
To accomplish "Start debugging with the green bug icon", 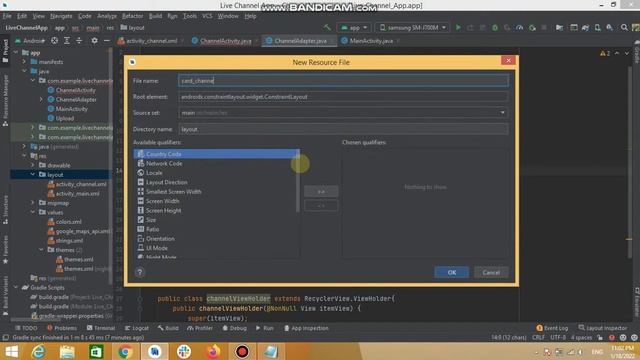I will point(495,27).
